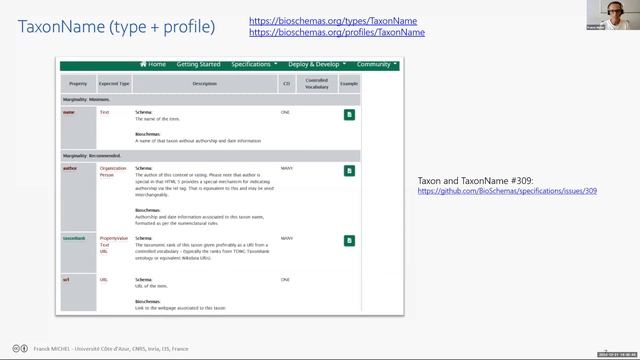Click the Creative Commons license icon
This screenshot has height=360, width=640.
coord(16,349)
